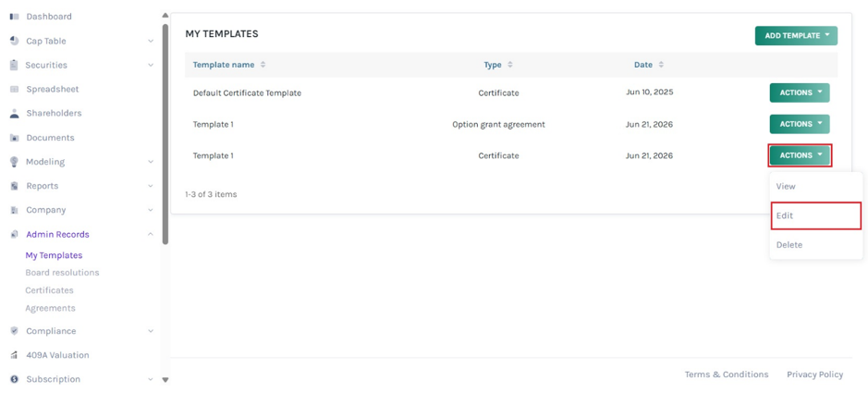Viewport: 868px width, 393px height.
Task: Choose View from the Actions menu
Action: click(816, 187)
